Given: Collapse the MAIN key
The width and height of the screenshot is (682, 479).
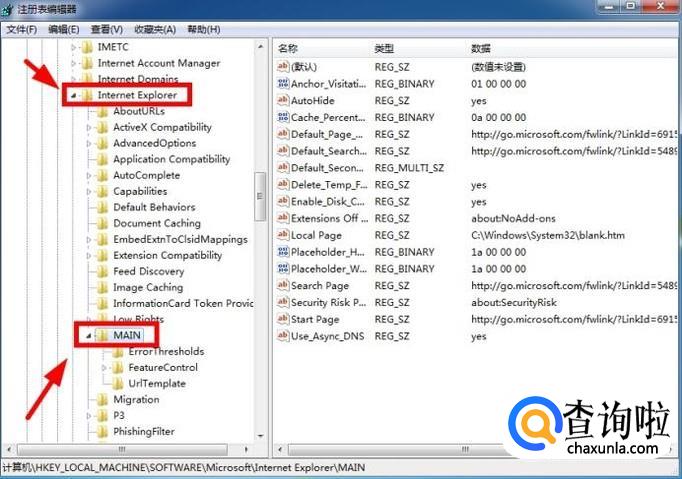Looking at the screenshot, I should coord(89,335).
